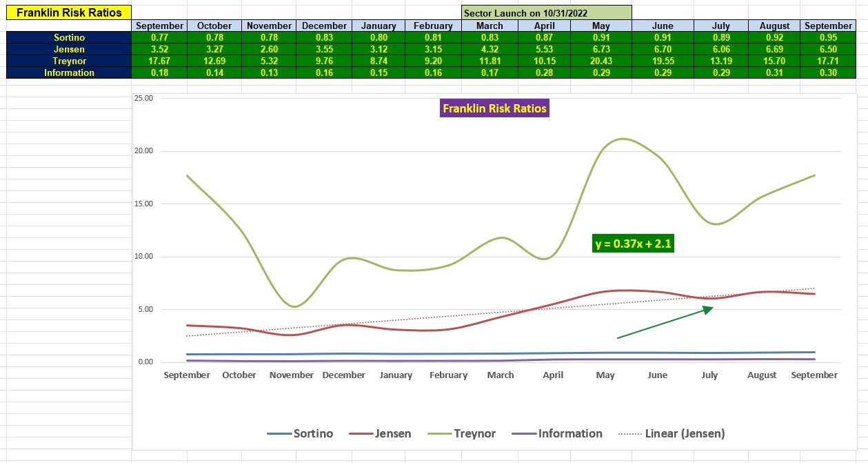Image resolution: width=868 pixels, height=463 pixels.
Task: Click the Sector Launch on 10/31/2022 cell
Action: click(547, 13)
